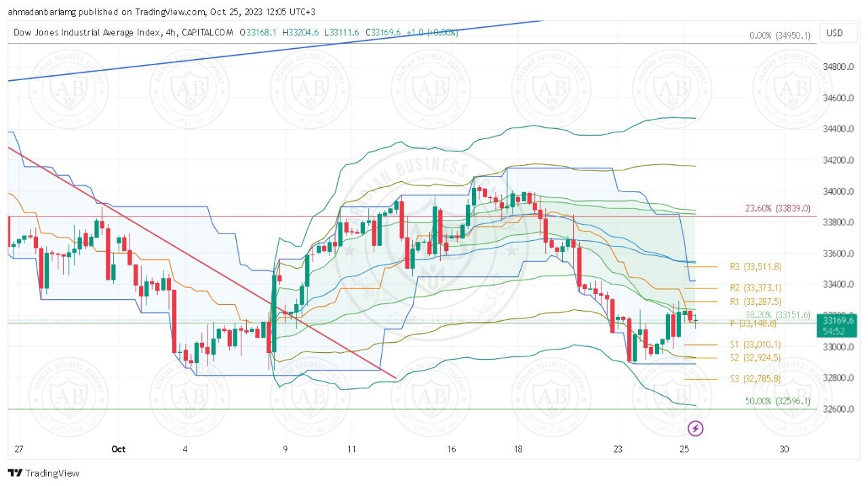The height and width of the screenshot is (486, 868).
Task: Click the 9 date on the time axis
Action: (x=285, y=449)
